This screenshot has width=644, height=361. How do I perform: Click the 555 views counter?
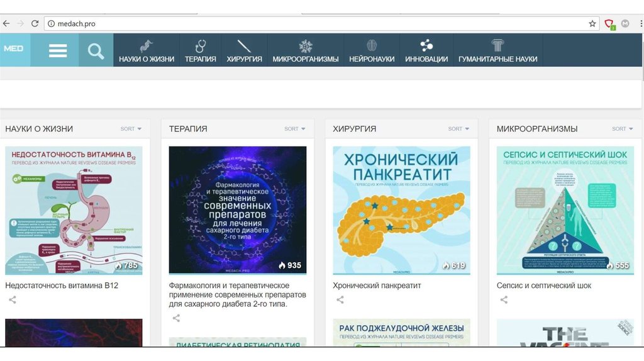[x=618, y=266]
